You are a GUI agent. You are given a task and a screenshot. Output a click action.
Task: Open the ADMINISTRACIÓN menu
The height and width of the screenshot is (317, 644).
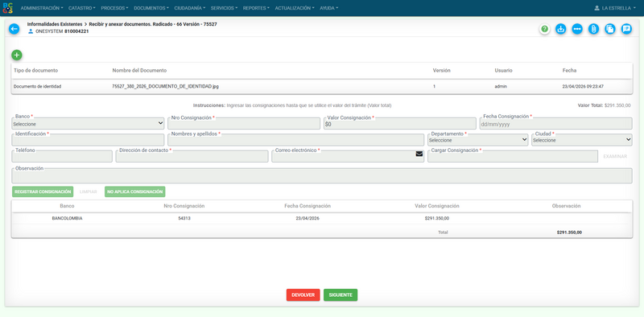(x=42, y=8)
